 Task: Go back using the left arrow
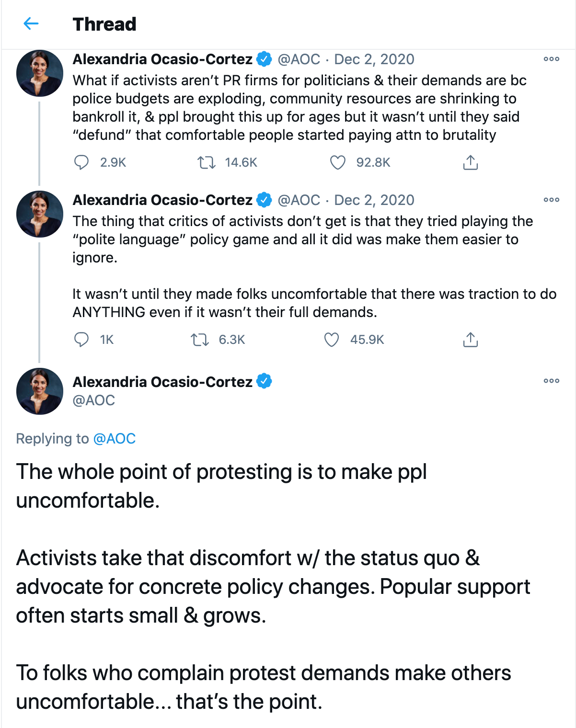point(31,23)
